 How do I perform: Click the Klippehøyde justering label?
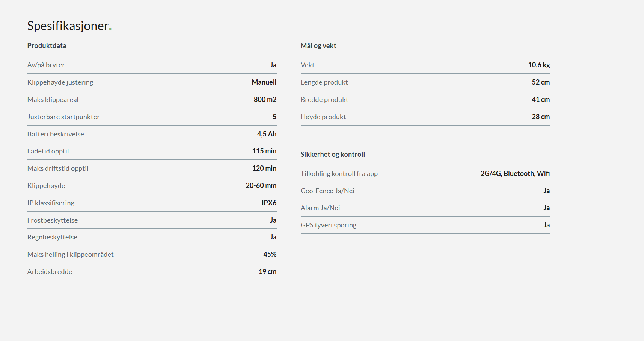click(60, 82)
